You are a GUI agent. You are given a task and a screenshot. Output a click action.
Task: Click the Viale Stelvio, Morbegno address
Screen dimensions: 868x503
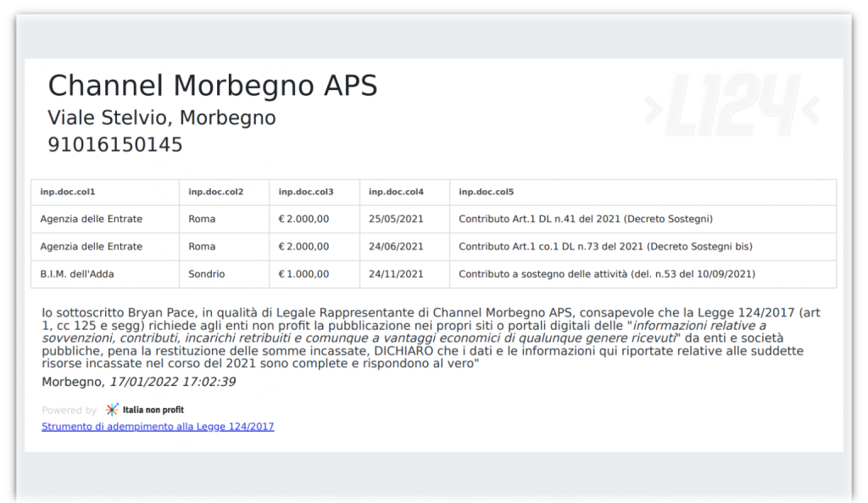click(x=162, y=117)
